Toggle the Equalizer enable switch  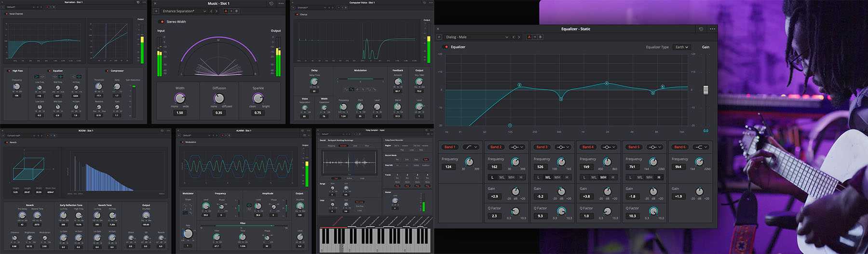[x=446, y=47]
